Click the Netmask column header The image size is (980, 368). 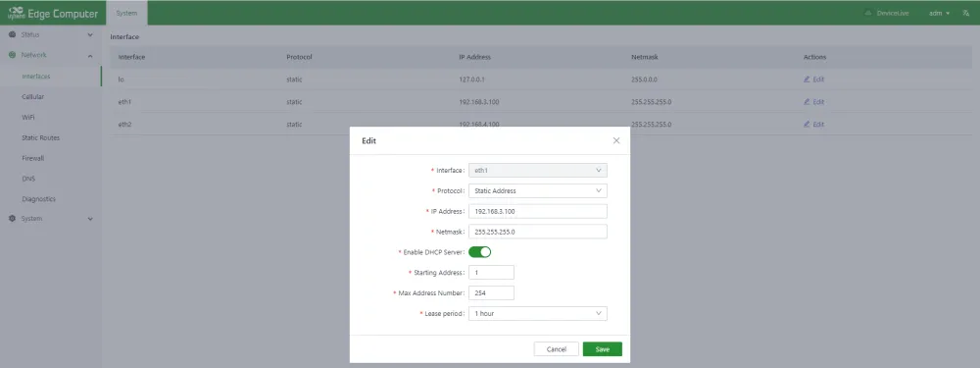[645, 57]
